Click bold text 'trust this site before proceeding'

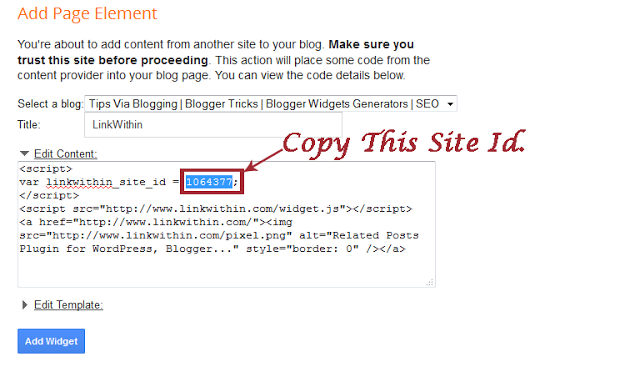click(x=113, y=60)
